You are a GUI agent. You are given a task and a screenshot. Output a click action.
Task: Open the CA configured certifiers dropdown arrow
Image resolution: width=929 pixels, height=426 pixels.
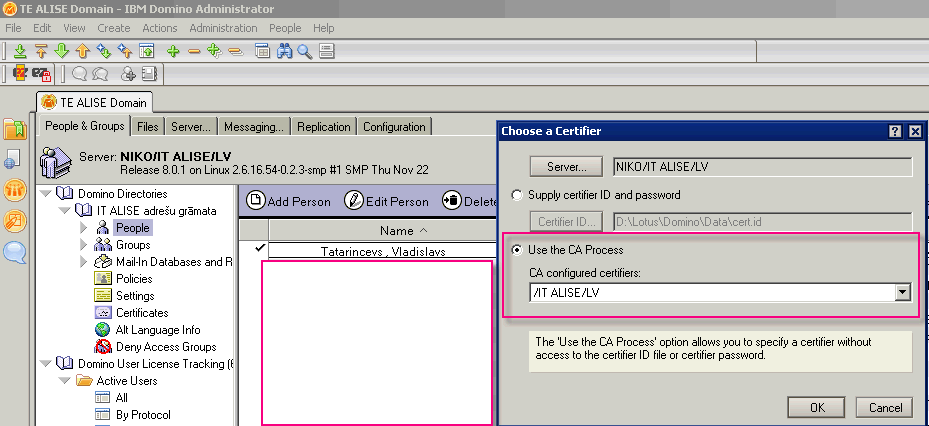(903, 292)
